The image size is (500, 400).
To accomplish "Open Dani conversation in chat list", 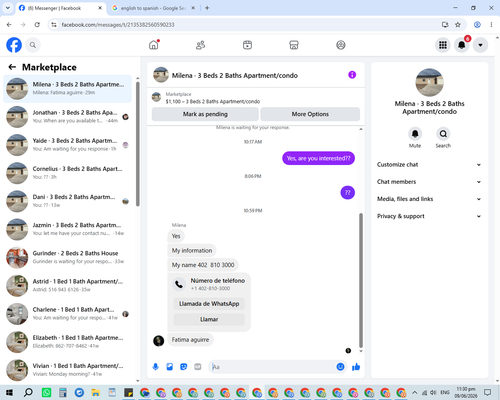I will pos(67,201).
